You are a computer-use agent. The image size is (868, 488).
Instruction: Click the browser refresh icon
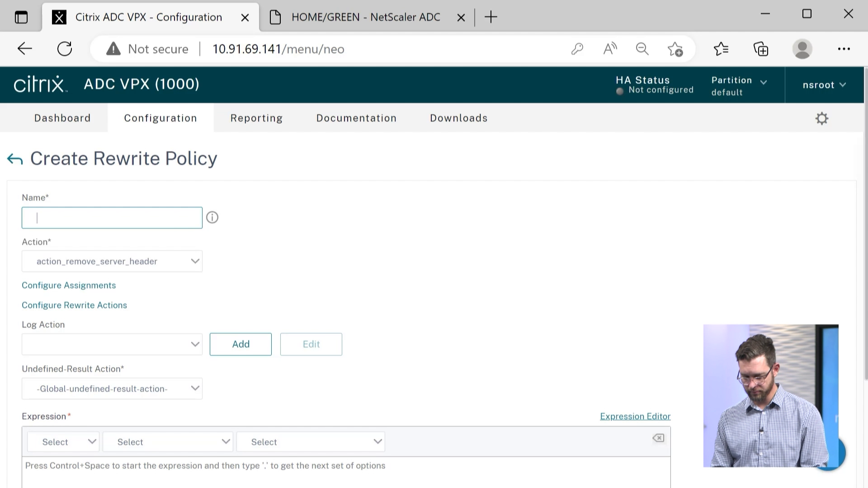point(65,49)
